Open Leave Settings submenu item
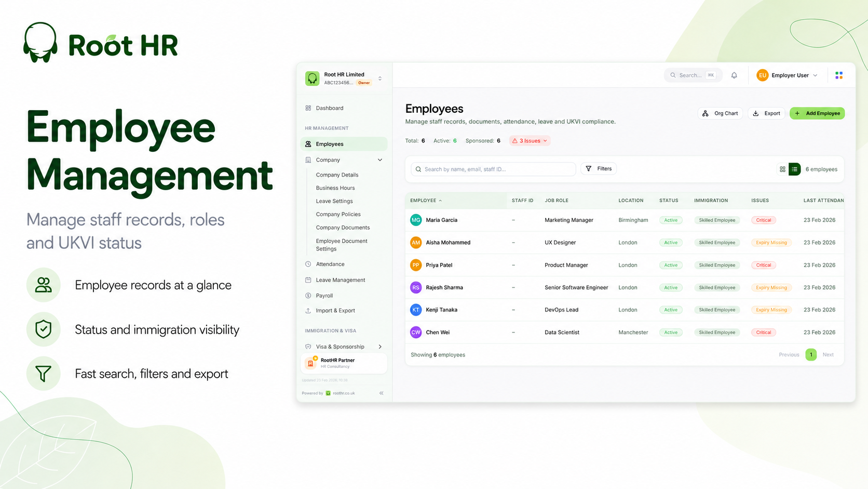The height and width of the screenshot is (489, 868). pyautogui.click(x=334, y=201)
